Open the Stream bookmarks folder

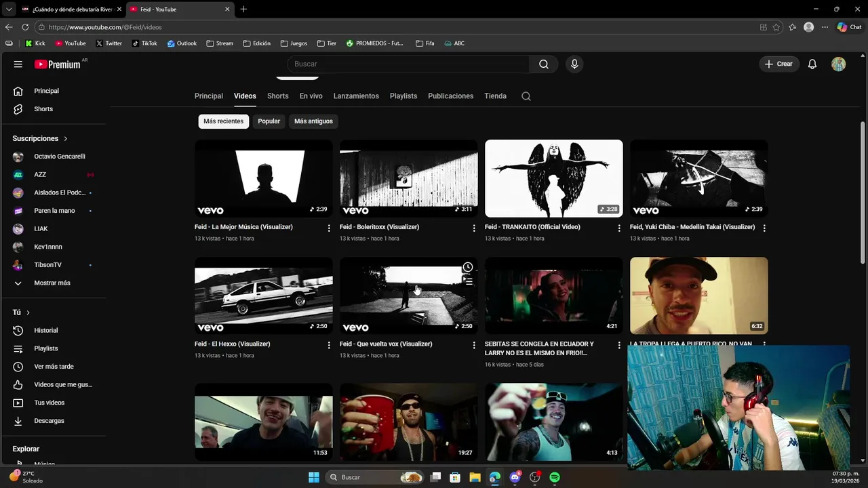click(220, 43)
